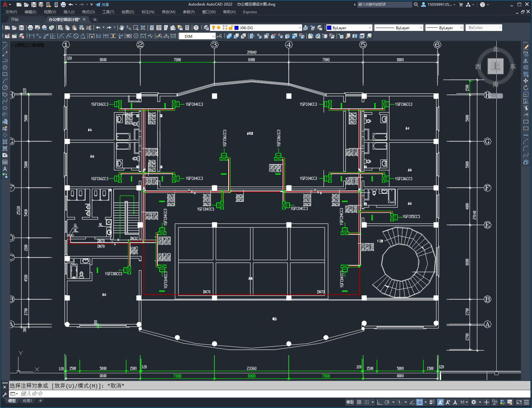Click the blue swatch in ByLayer color control
The image size is (532, 408).
[329, 28]
